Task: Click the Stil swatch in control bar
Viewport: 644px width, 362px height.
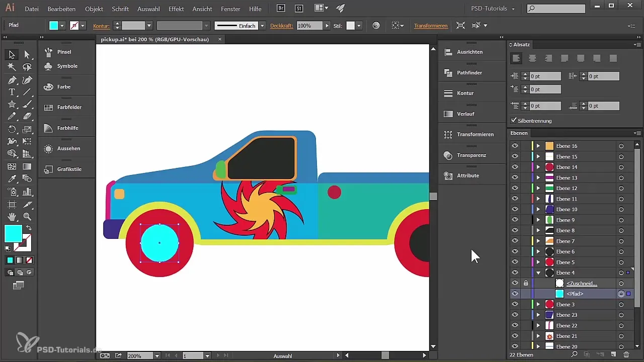Action: [351, 26]
